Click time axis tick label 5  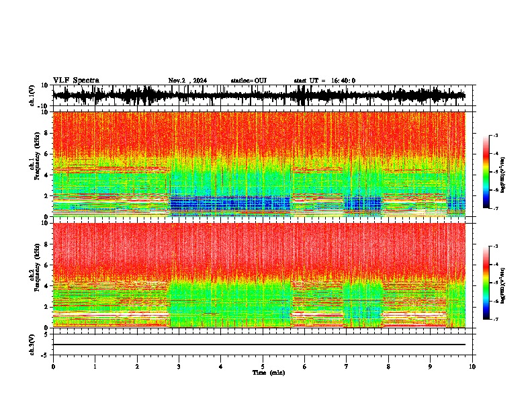pos(263,367)
